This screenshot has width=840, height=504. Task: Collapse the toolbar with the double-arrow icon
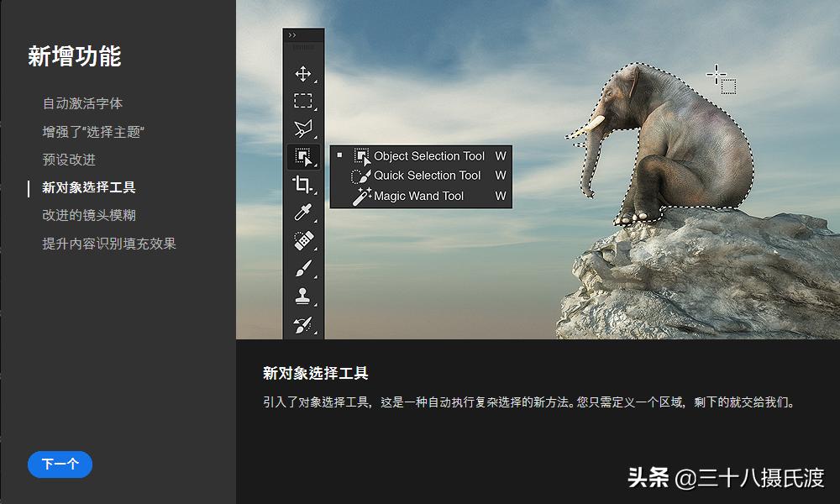291,34
